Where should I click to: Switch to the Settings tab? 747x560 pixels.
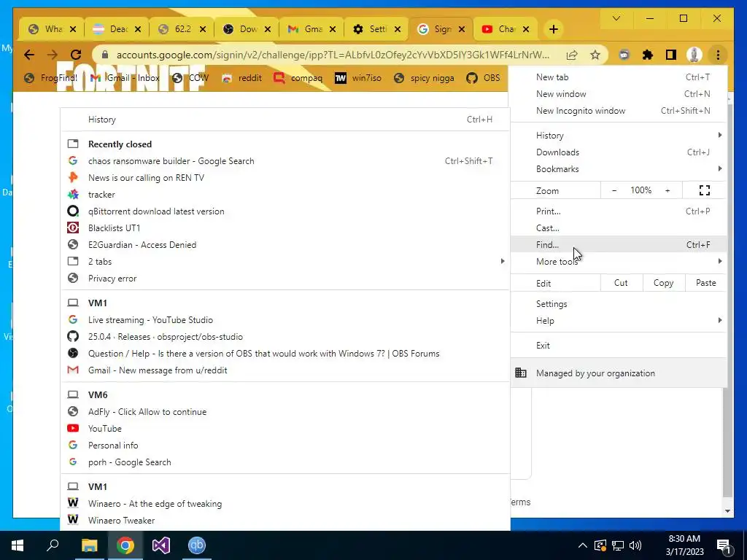[376, 29]
